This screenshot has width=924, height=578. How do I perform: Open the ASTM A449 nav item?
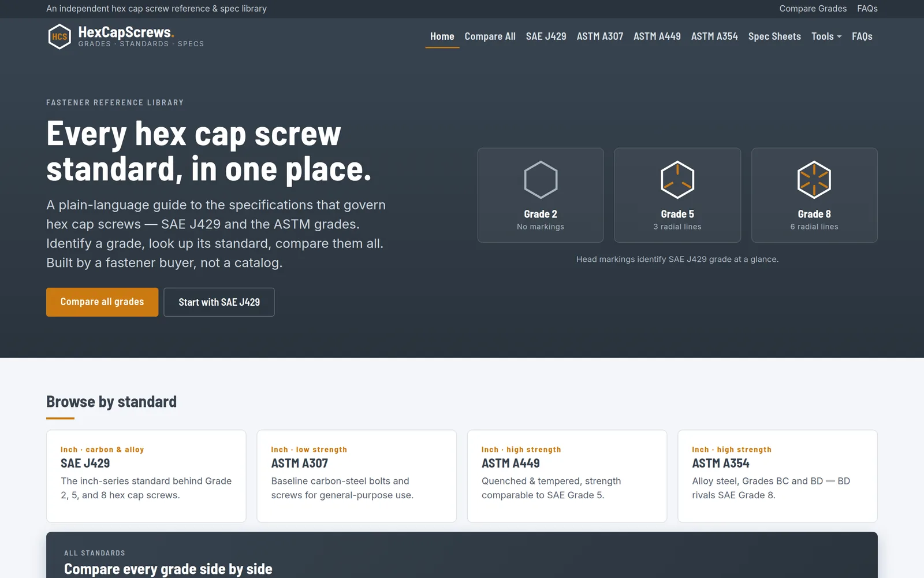[x=657, y=36]
